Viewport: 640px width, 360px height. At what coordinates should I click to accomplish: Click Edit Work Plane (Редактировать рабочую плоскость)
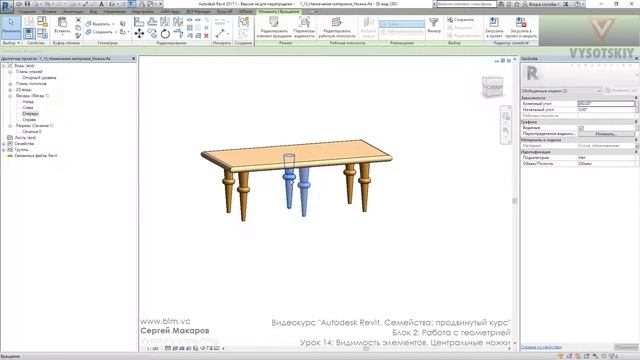(337, 27)
